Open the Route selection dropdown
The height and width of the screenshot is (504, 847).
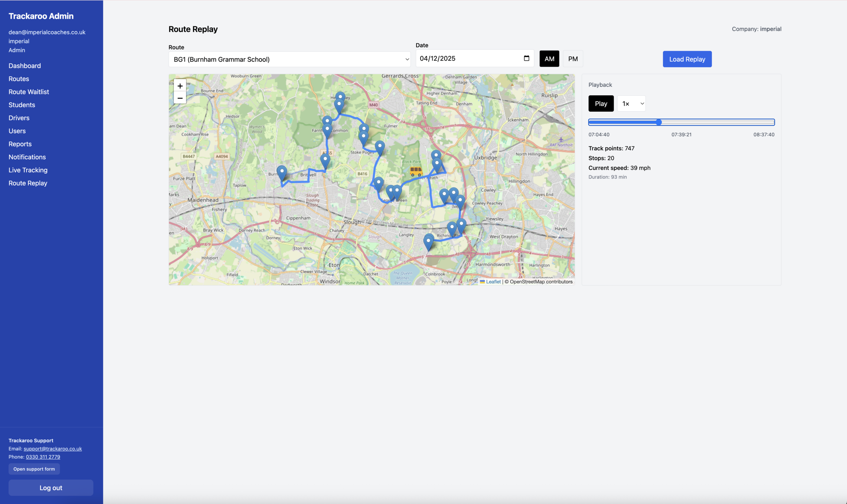tap(290, 60)
